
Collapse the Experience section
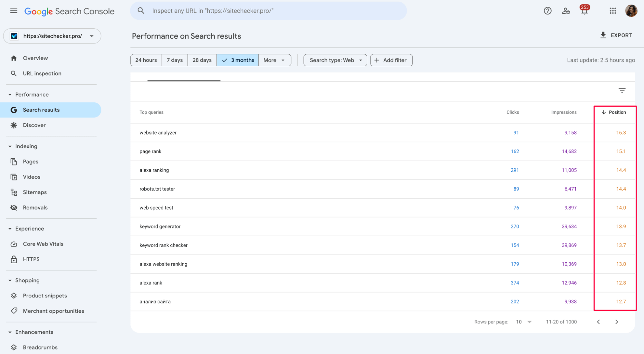[10, 229]
